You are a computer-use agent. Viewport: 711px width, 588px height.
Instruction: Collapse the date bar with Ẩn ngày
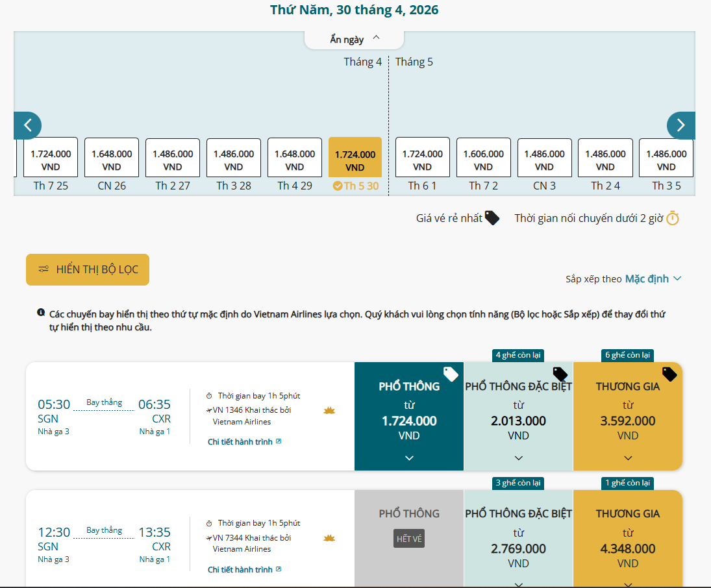pos(355,40)
